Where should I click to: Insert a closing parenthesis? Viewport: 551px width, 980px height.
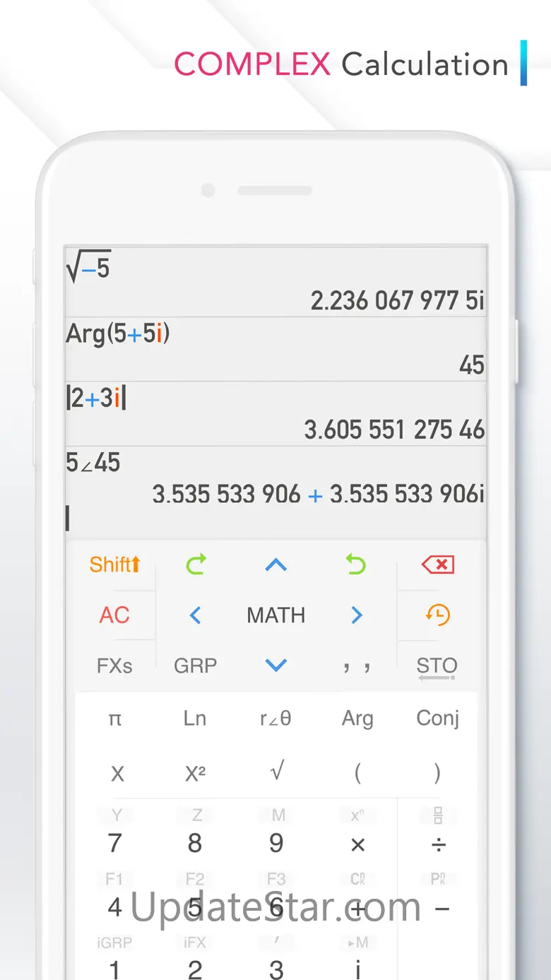pos(437,774)
